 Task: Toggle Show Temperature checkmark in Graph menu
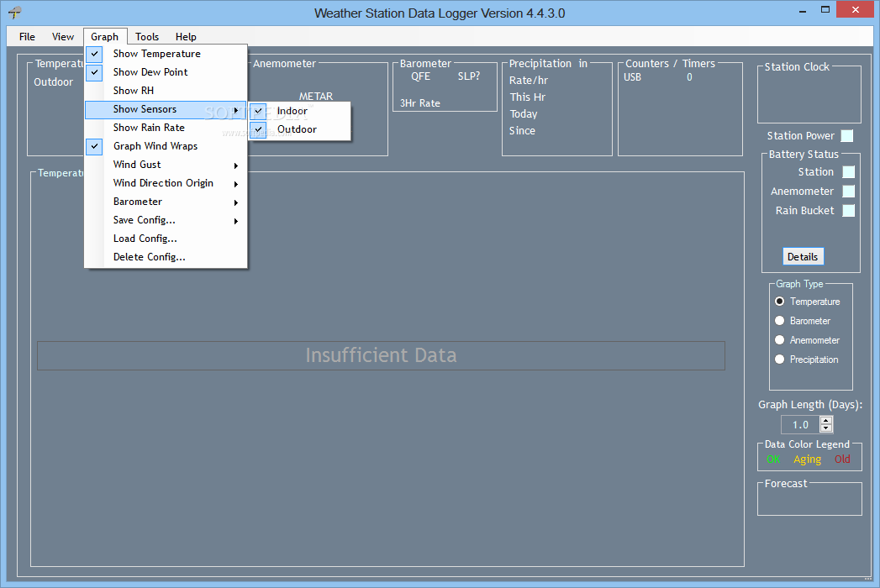tap(166, 54)
